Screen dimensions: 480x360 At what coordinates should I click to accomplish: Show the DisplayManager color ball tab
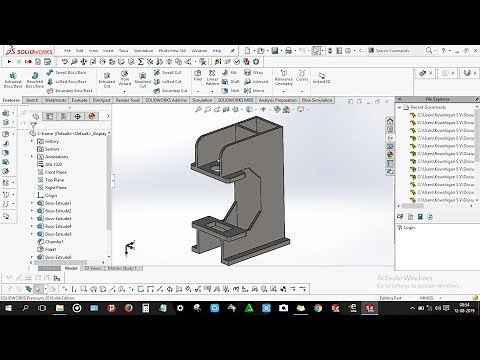tap(92, 116)
